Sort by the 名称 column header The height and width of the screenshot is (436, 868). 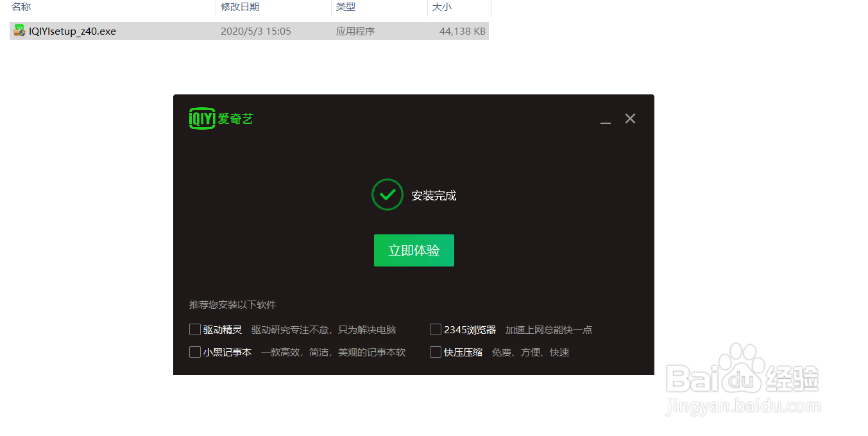click(21, 7)
